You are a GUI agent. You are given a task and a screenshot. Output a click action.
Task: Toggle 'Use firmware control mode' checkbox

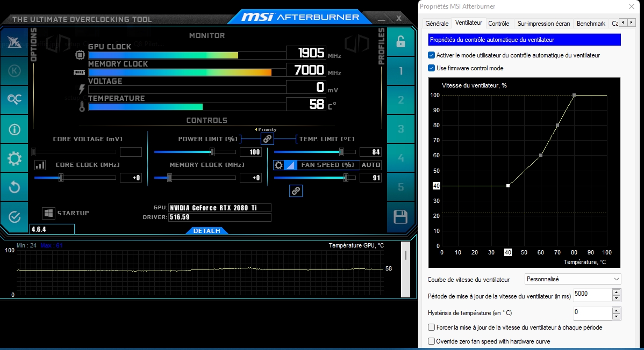pos(431,68)
